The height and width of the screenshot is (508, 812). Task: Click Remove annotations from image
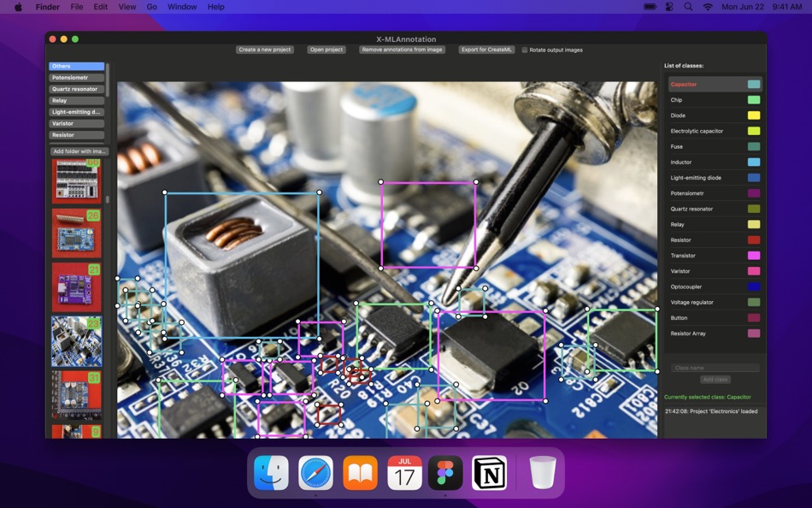click(x=402, y=50)
